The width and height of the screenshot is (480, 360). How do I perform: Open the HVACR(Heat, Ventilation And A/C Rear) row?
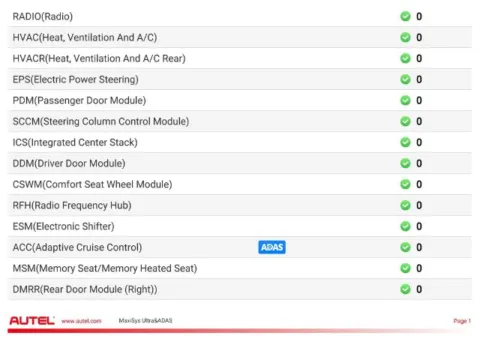pyautogui.click(x=240, y=58)
